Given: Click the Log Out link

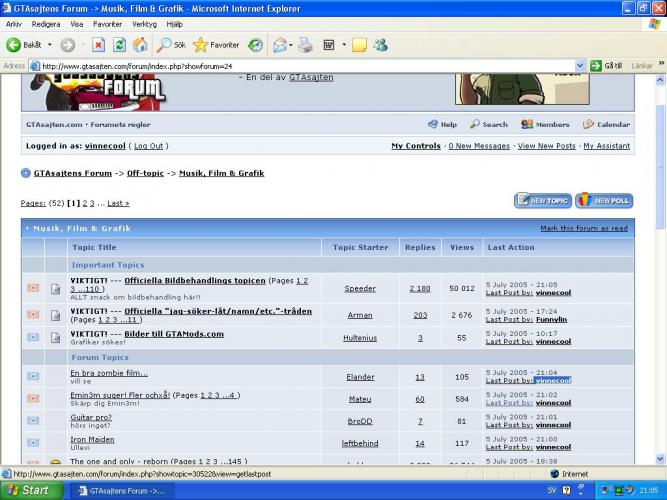Looking at the screenshot, I should coord(148,146).
